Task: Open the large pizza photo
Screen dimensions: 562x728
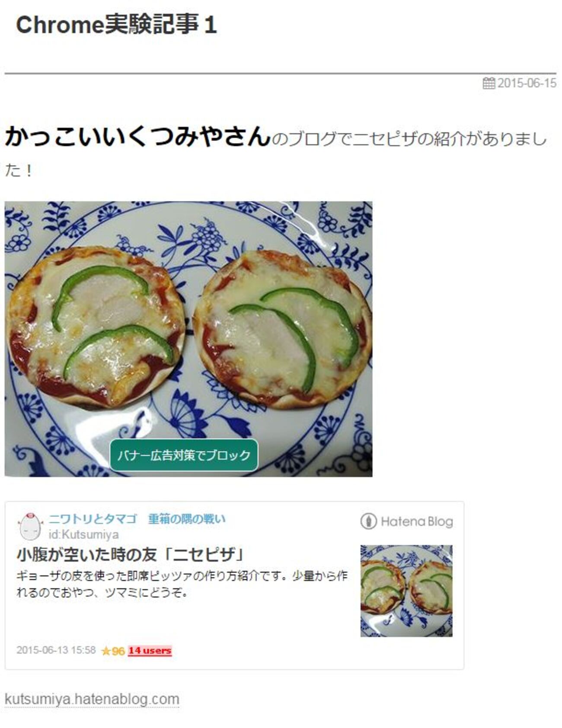Action: 188,339
